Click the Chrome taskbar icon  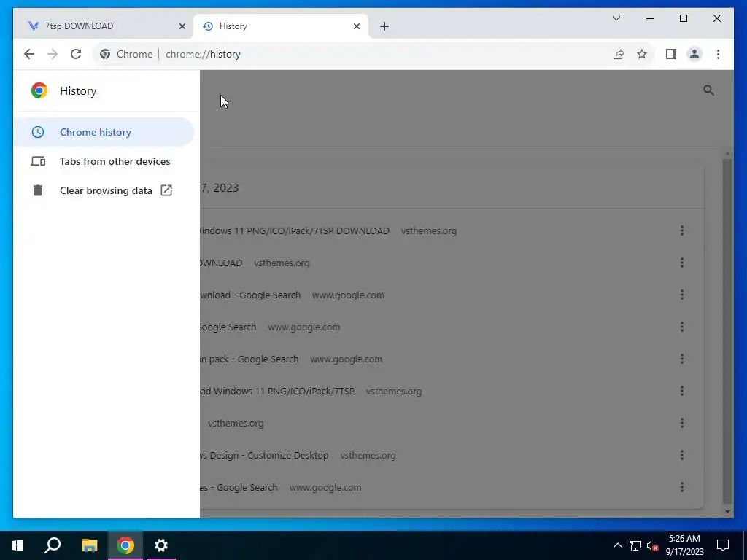(125, 545)
